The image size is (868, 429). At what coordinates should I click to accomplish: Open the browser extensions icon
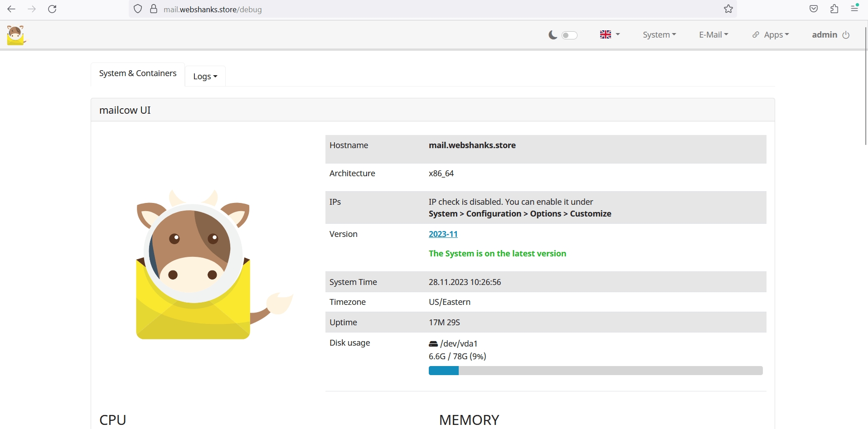[x=834, y=9]
